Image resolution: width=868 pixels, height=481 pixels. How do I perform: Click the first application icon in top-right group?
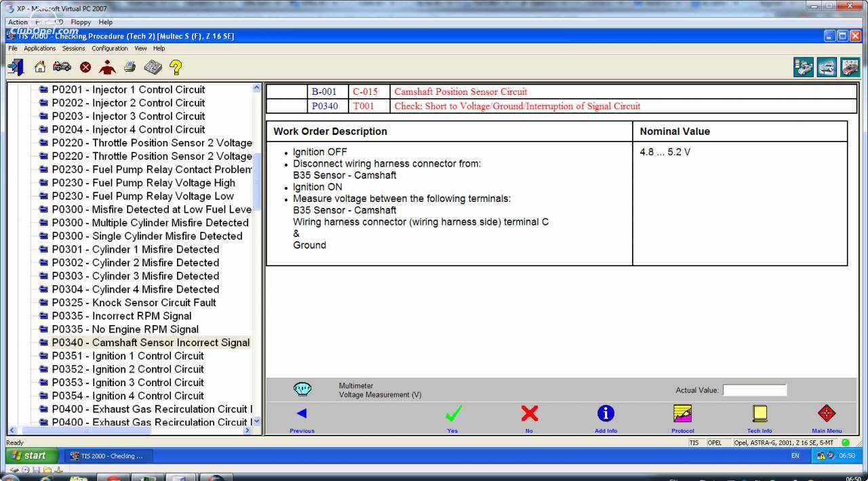pyautogui.click(x=804, y=67)
